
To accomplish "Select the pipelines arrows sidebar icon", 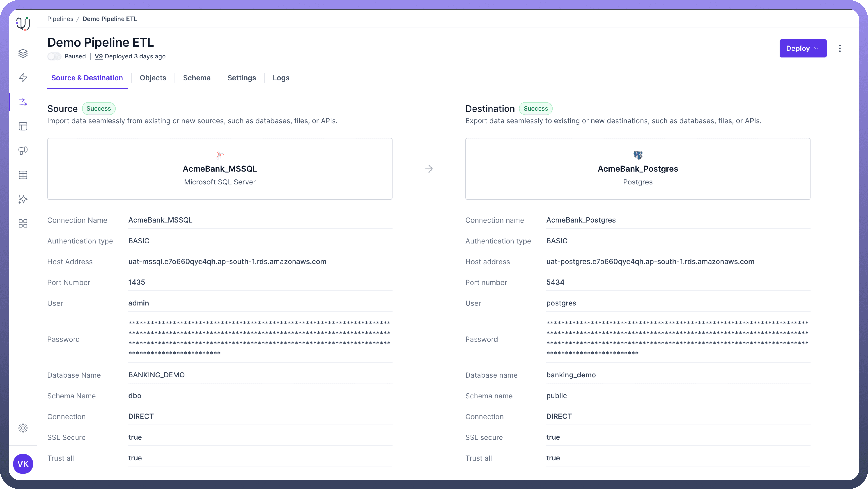I will 23,102.
